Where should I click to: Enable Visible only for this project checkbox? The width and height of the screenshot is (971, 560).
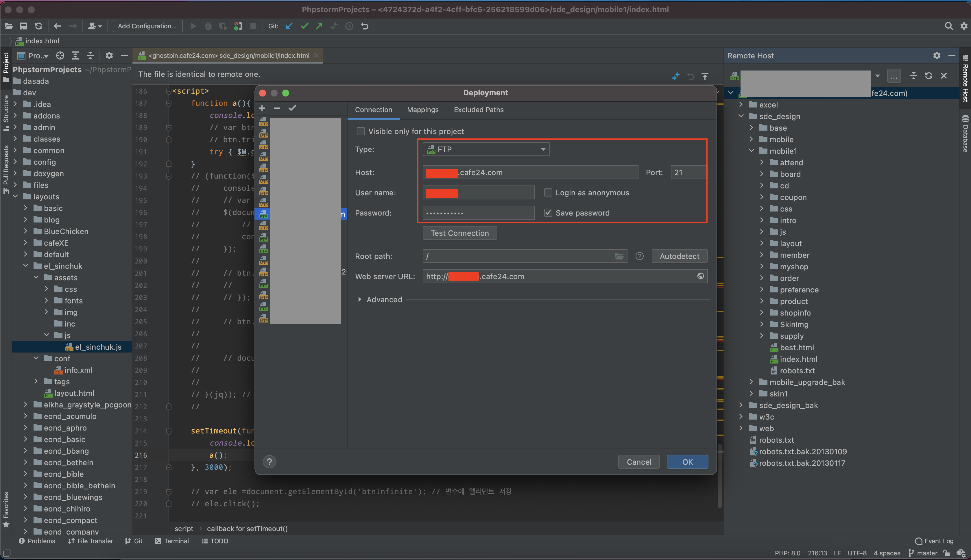coord(361,131)
